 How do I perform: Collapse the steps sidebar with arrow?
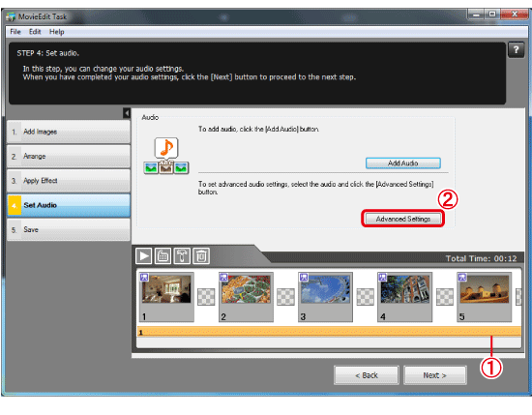[x=127, y=113]
